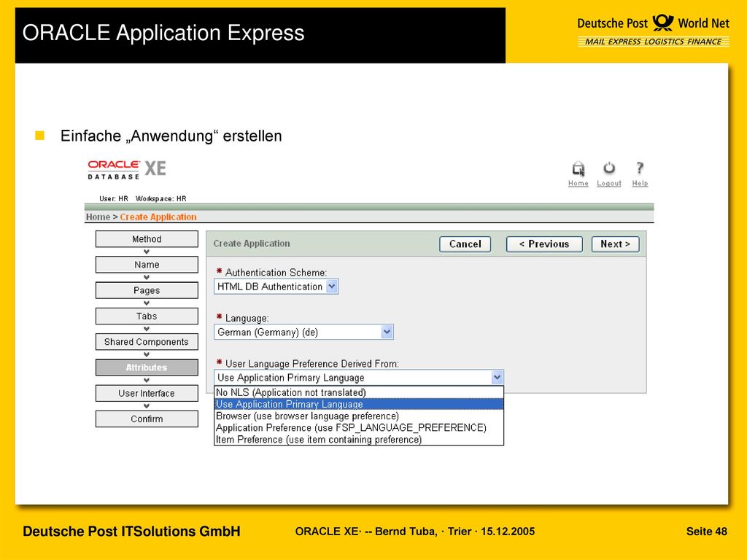Click the 'User: HR' text

pyautogui.click(x=114, y=198)
